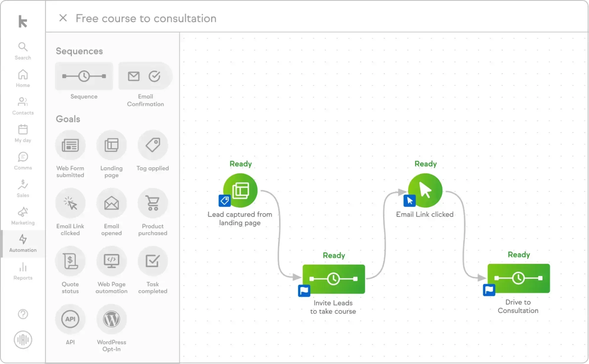The width and height of the screenshot is (589, 364).
Task: Edit the automation title Free course to consultation
Action: (x=146, y=18)
